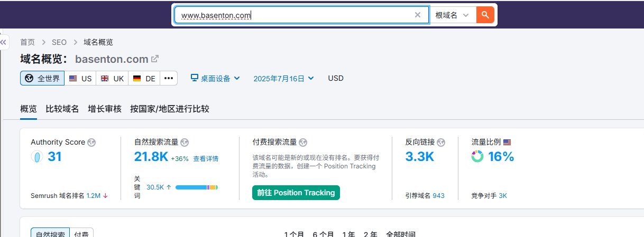Click globe icon beside 付费搜索流量

[x=303, y=143]
